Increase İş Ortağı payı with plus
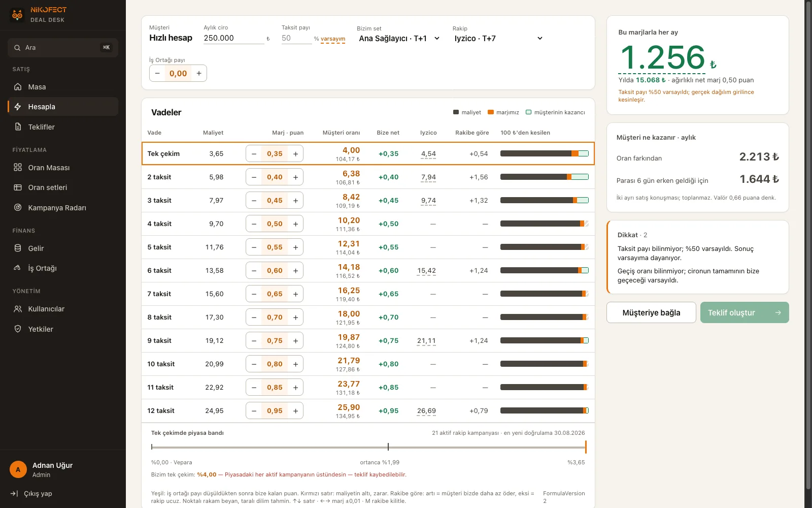 click(x=199, y=73)
